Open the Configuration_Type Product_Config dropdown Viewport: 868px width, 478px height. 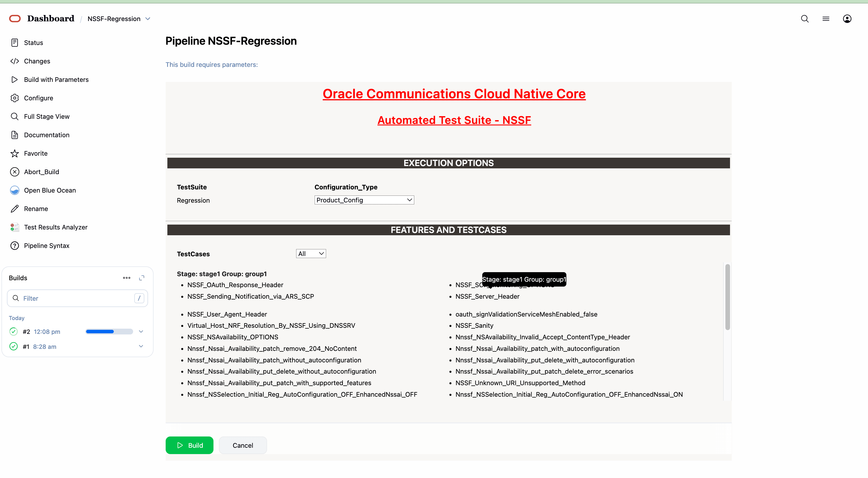click(x=364, y=200)
